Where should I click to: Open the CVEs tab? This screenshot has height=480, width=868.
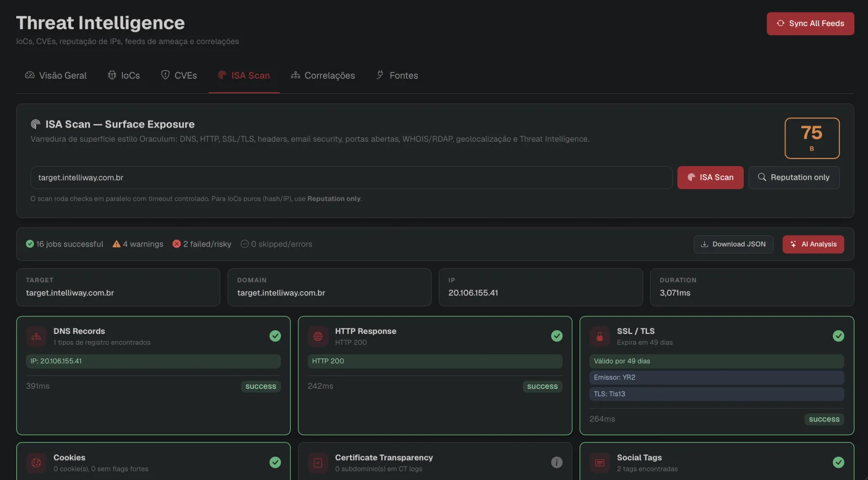[179, 75]
